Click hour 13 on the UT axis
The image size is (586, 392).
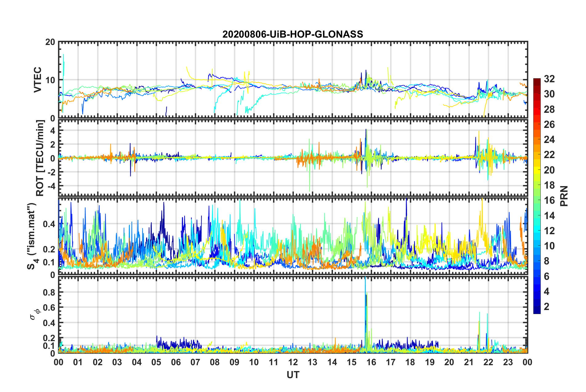(312, 362)
